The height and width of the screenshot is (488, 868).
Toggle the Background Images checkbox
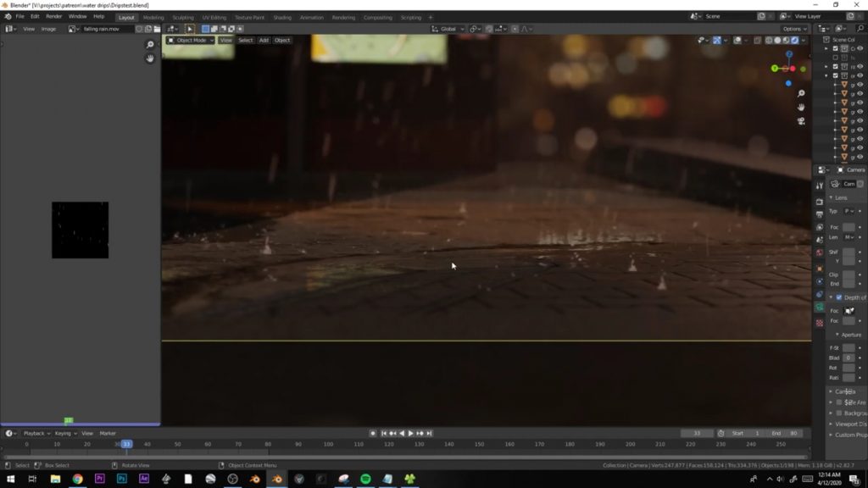click(839, 413)
